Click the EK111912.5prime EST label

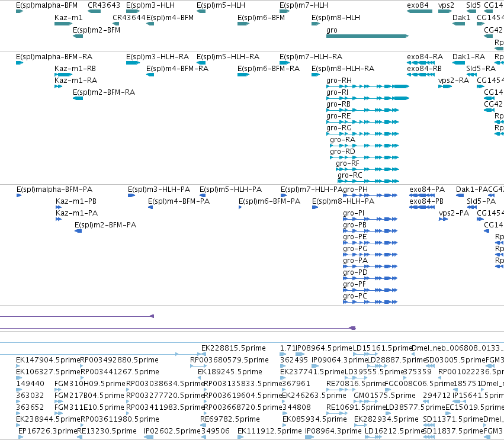(269, 431)
